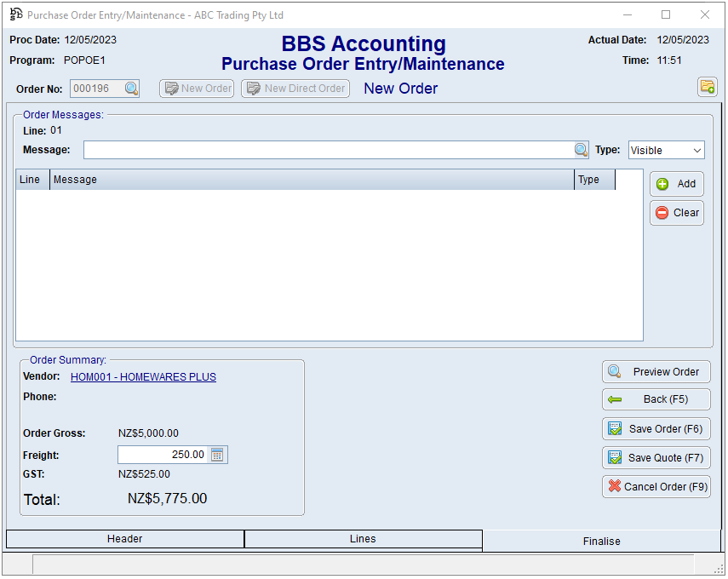This screenshot has width=728, height=579.
Task: Clear the order messages
Action: [677, 213]
